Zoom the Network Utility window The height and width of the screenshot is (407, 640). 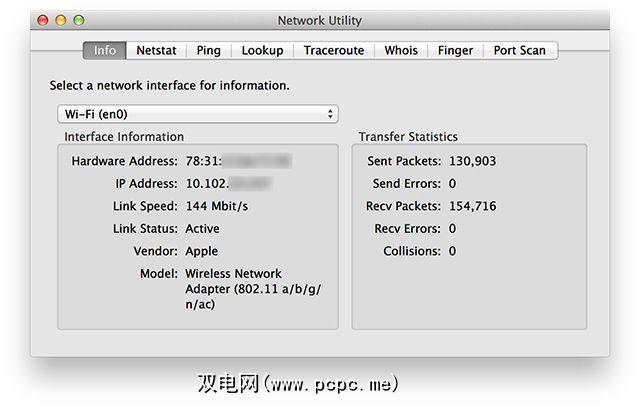pos(79,20)
